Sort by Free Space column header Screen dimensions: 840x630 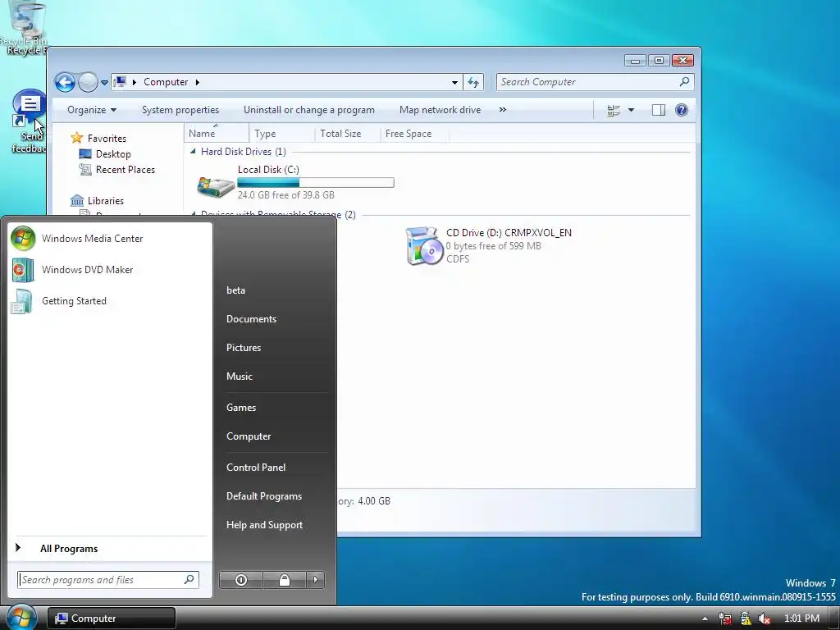click(x=414, y=134)
